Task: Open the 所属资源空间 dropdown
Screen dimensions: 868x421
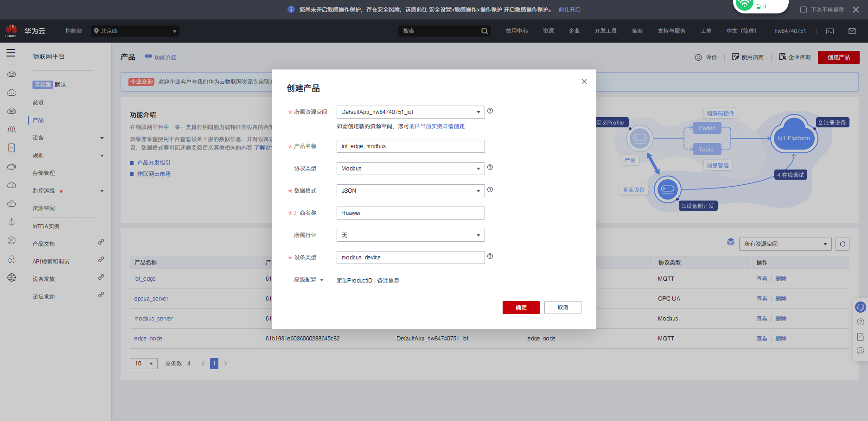Action: point(410,112)
